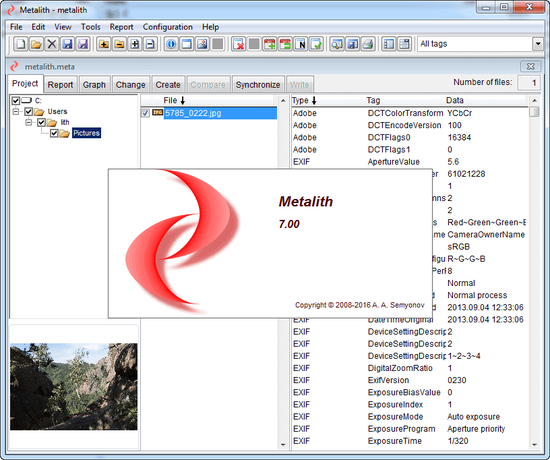Screen dimensions: 550x460
Task: Uncheck the 5785_0222.jpg file checkbox
Action: pyautogui.click(x=145, y=113)
